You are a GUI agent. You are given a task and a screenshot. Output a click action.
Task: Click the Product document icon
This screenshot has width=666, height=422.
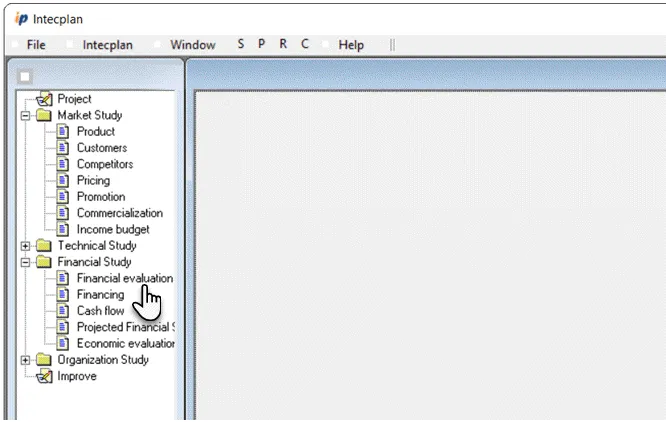pos(63,132)
